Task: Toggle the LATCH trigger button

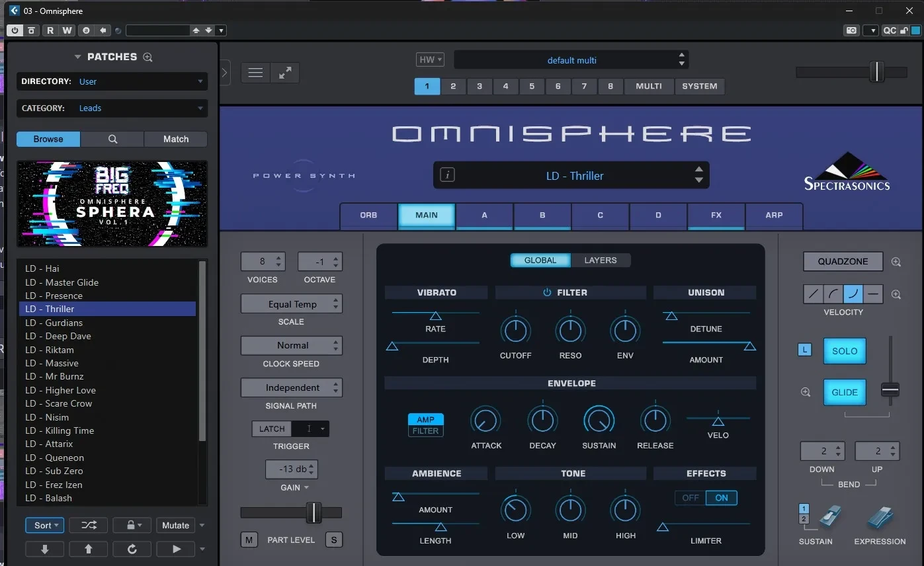Action: pos(272,428)
